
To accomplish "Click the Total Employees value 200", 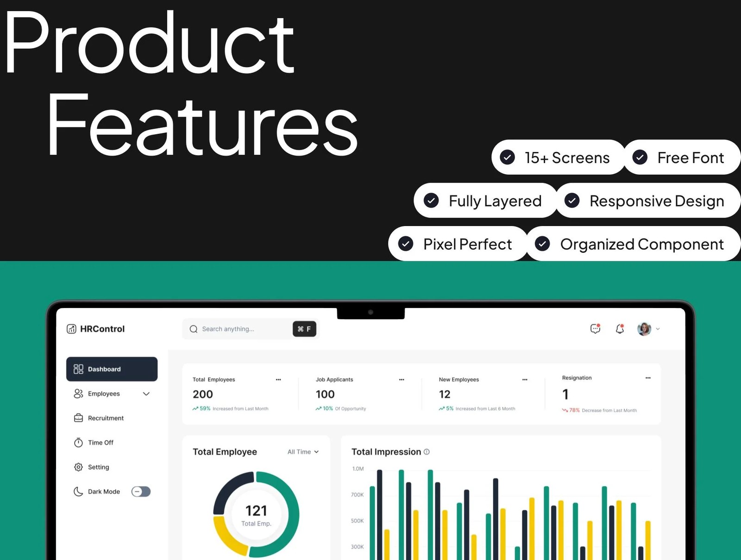I will coord(203,394).
